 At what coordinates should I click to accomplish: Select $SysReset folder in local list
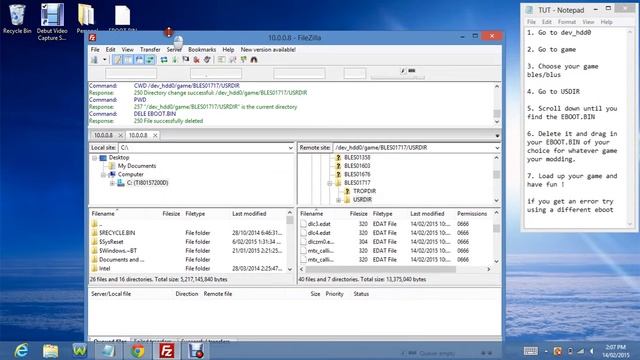point(111,242)
